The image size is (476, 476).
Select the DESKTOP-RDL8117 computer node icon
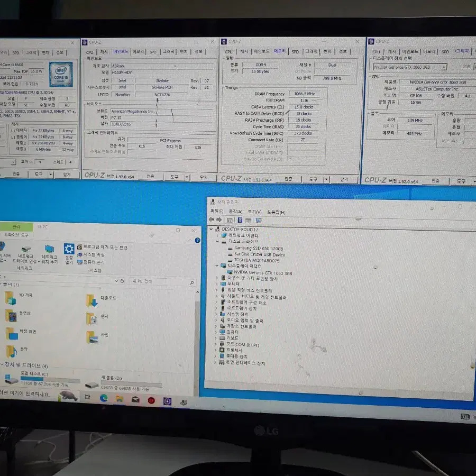217,229
